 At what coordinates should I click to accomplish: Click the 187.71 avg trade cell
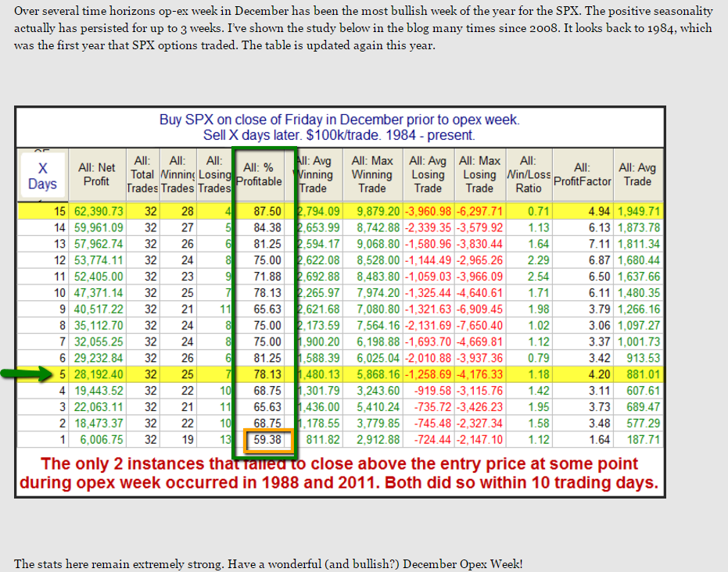tap(643, 439)
